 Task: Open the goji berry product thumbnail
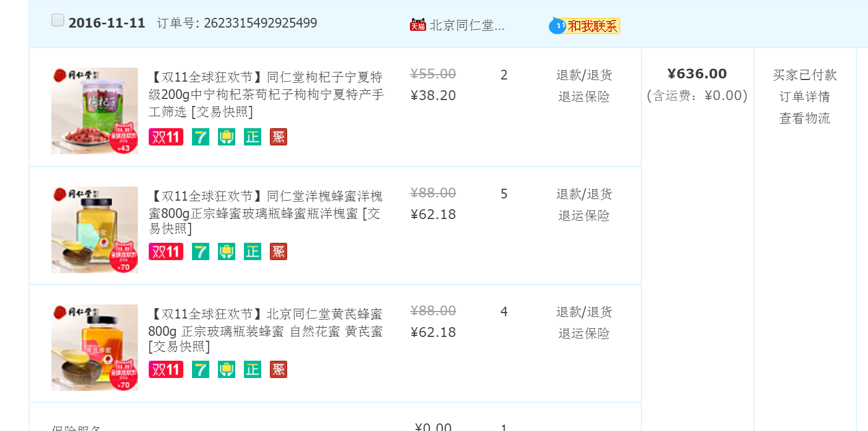point(95,111)
